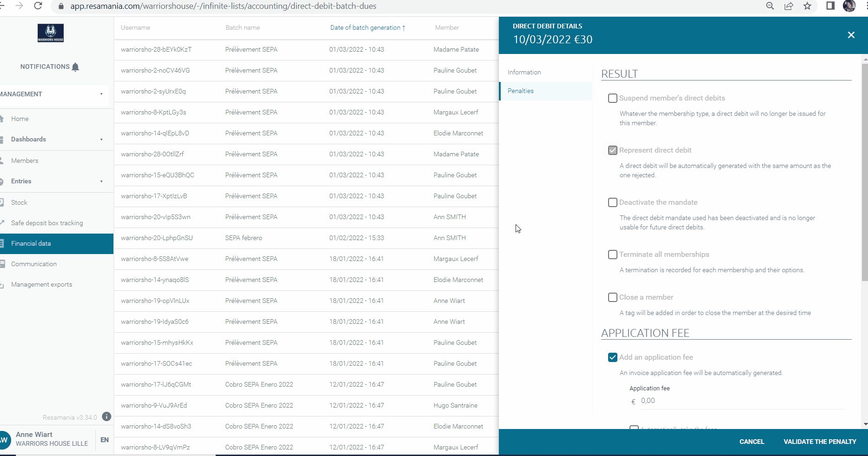
Task: Click the browser forward arrow
Action: tap(19, 6)
